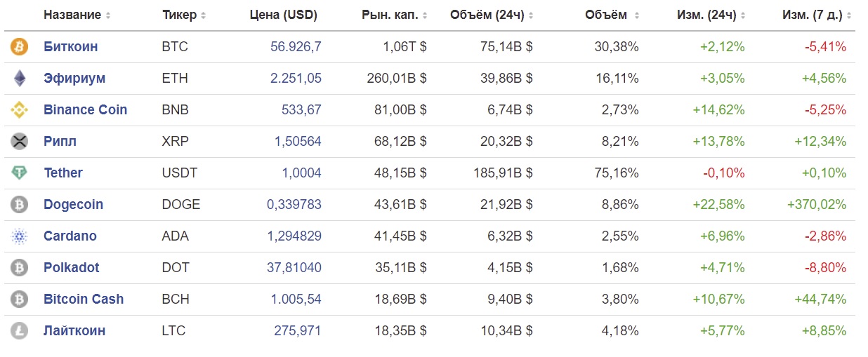Open the Polkadot coin page

(x=71, y=268)
